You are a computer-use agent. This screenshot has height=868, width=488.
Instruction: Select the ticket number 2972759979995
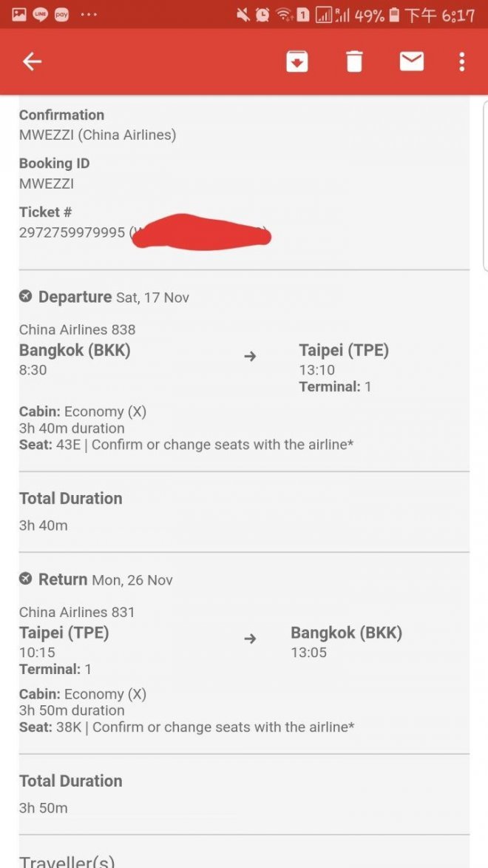coord(72,232)
